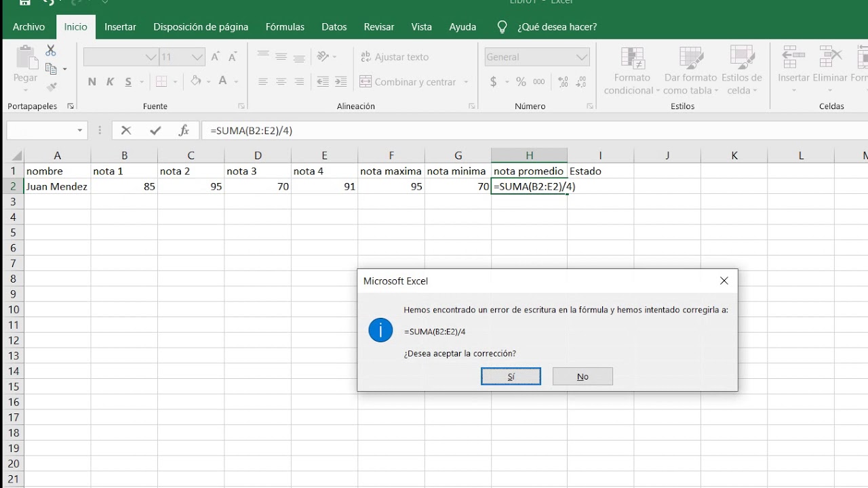The width and height of the screenshot is (868, 488).
Task: Click the insert function fx icon
Action: [184, 131]
